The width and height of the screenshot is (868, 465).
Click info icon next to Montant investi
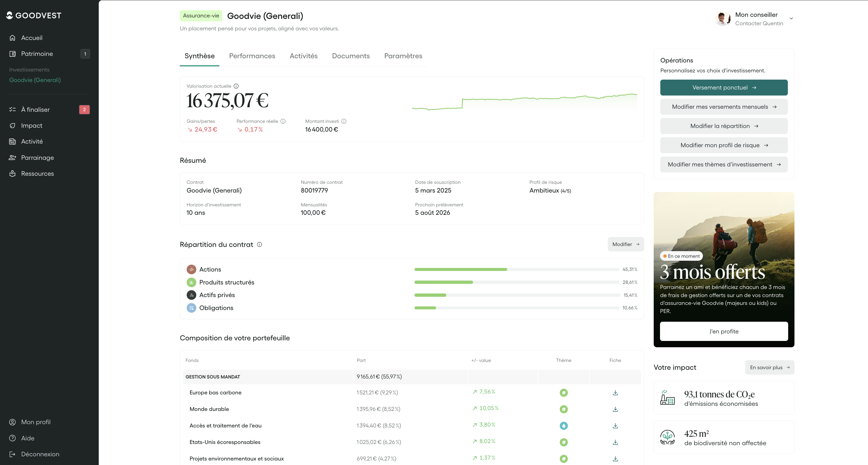(x=344, y=121)
